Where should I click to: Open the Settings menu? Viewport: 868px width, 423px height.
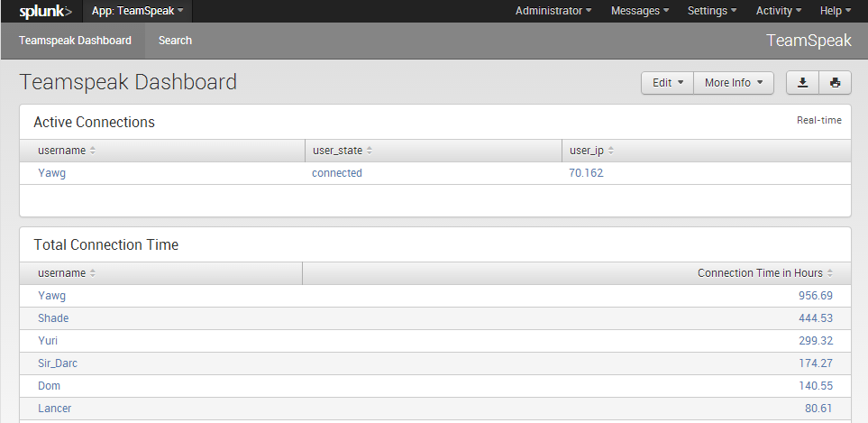[712, 12]
